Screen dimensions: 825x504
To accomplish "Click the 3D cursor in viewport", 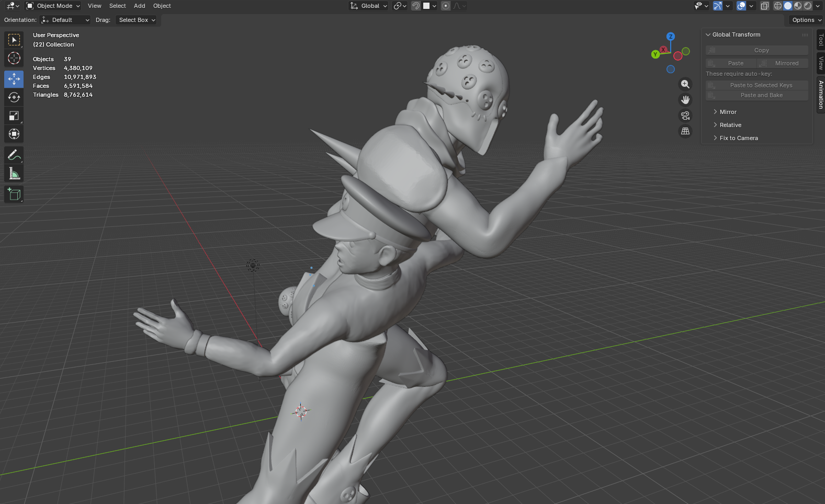I will click(x=301, y=411).
